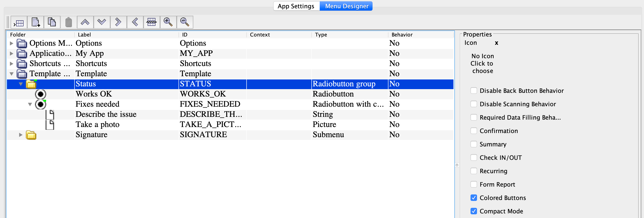Uncheck the Compact Mode option

tap(474, 211)
